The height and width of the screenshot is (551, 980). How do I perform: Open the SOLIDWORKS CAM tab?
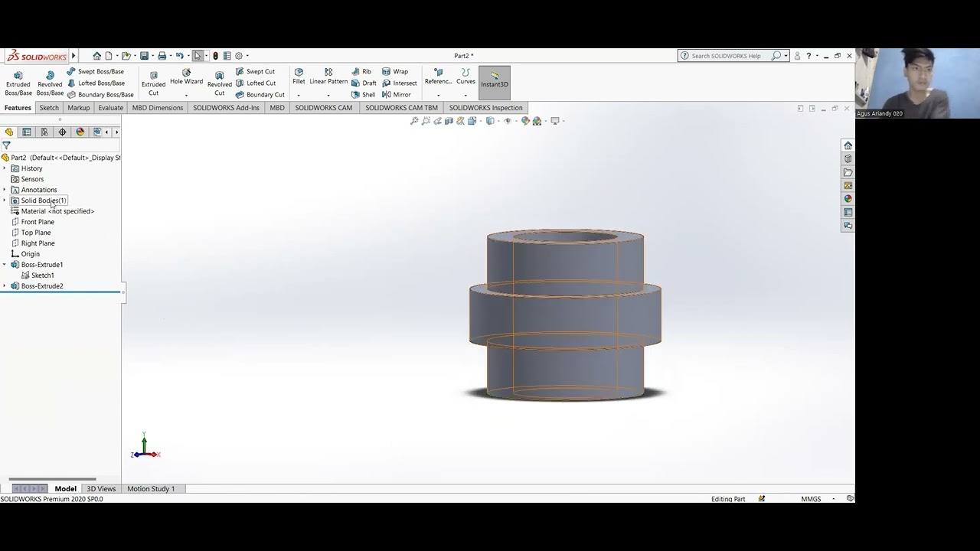click(x=324, y=108)
